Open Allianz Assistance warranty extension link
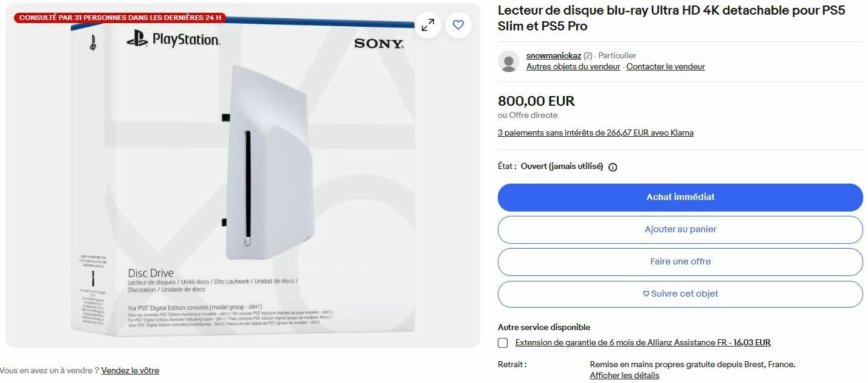Viewport: 868px width, 383px height. tap(643, 343)
